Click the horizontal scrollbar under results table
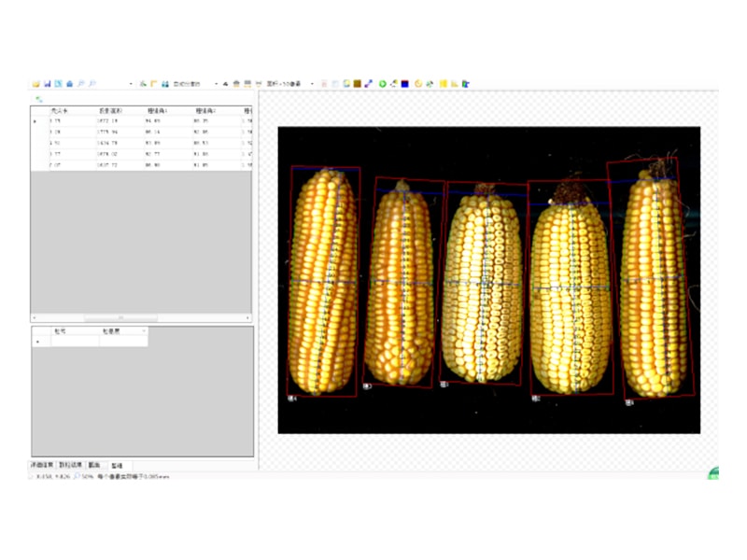 point(140,318)
